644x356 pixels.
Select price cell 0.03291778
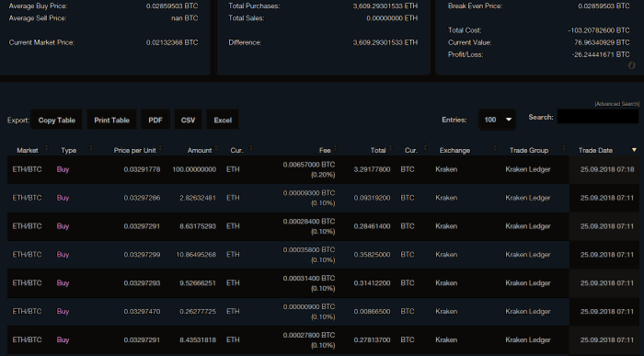point(142,169)
